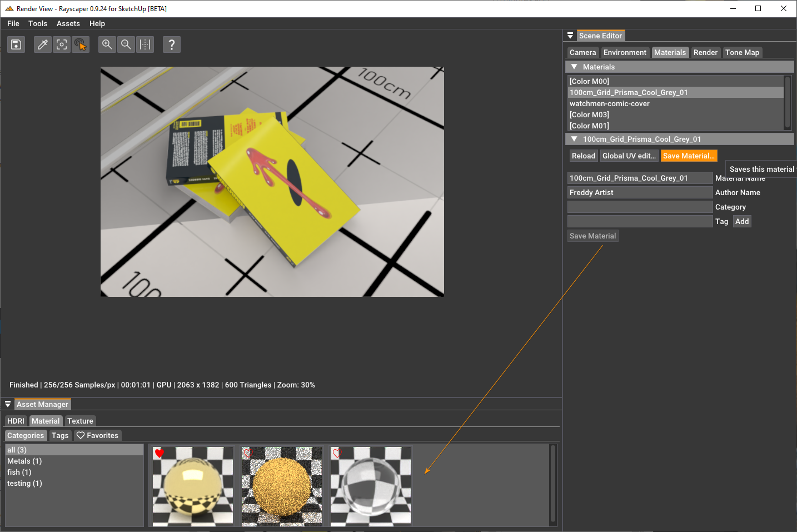The image size is (797, 532).
Task: Click the Author Name field with Freddy Artist
Action: [640, 192]
